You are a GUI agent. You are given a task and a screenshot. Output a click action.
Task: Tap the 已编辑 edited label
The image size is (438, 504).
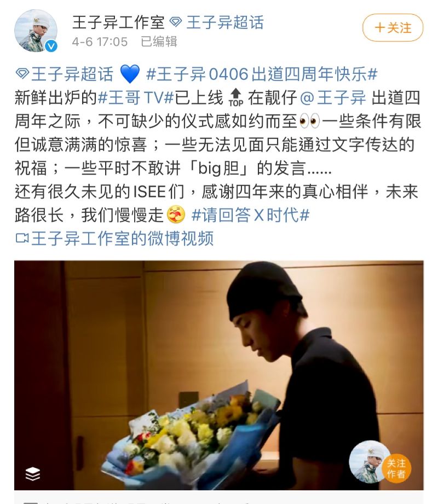point(159,42)
